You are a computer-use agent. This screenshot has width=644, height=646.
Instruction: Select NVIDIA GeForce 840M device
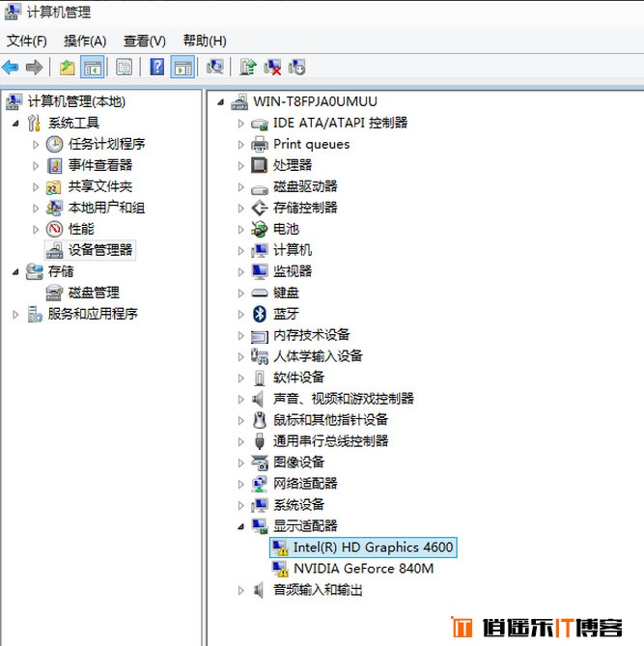pyautogui.click(x=363, y=569)
